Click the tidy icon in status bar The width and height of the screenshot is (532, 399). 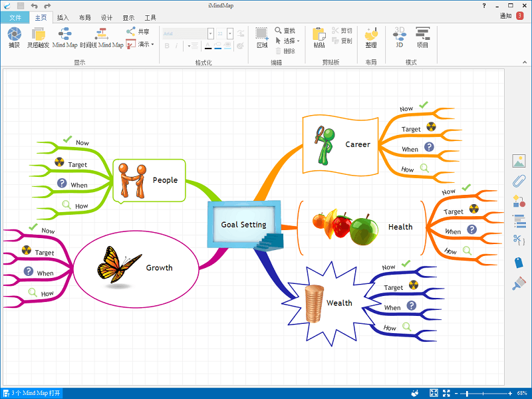tap(415, 393)
